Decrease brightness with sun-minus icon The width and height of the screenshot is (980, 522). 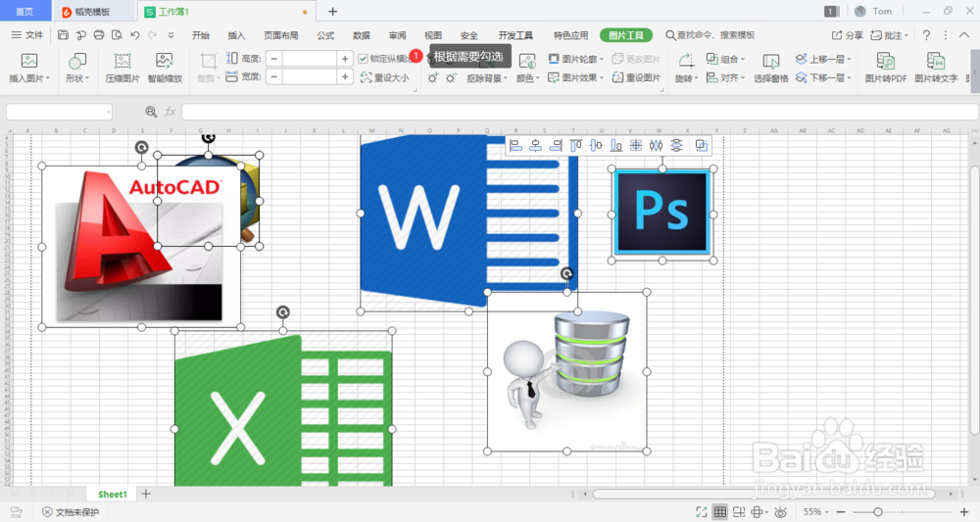point(451,78)
